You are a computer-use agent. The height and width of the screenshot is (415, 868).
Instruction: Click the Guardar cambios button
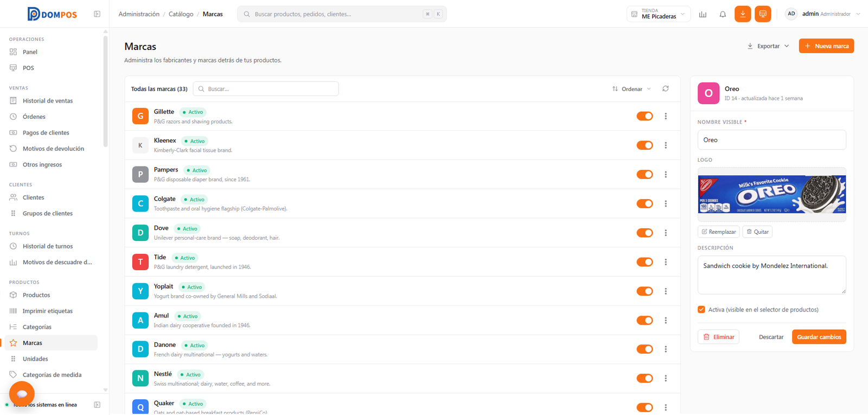point(819,337)
